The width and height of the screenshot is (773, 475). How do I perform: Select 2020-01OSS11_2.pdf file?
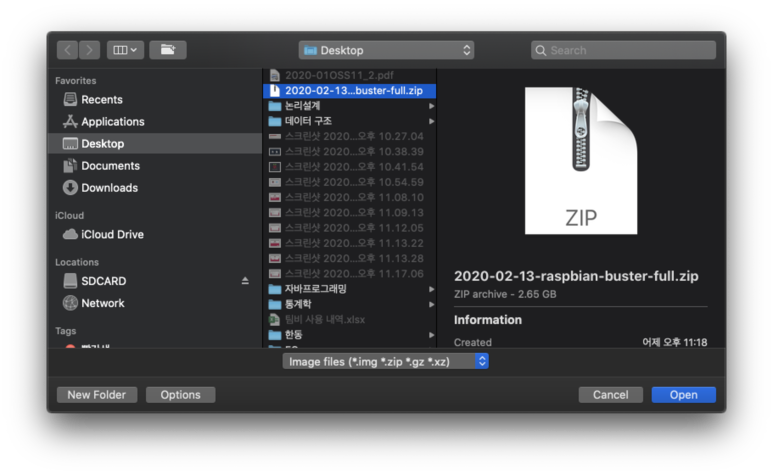tap(350, 75)
